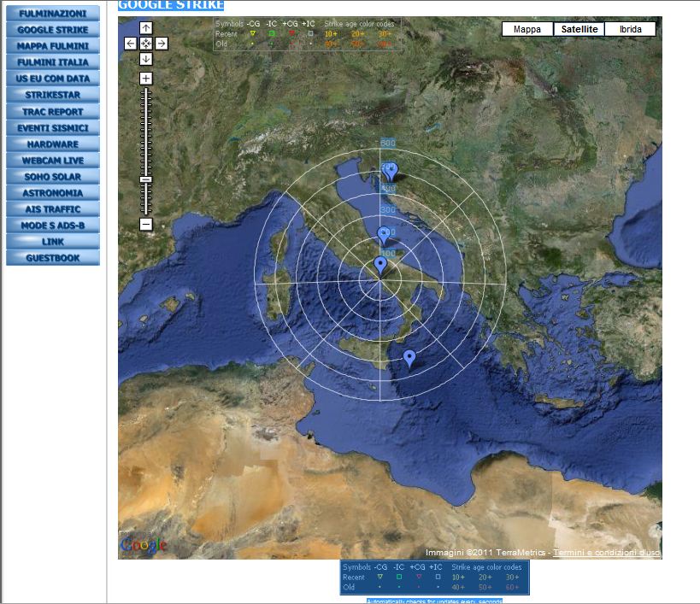
Task: Select STRIKESTAR in the sidebar
Action: point(53,95)
